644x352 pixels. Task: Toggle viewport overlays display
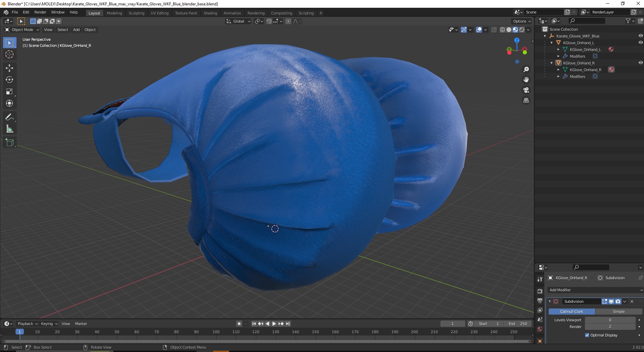(479, 30)
